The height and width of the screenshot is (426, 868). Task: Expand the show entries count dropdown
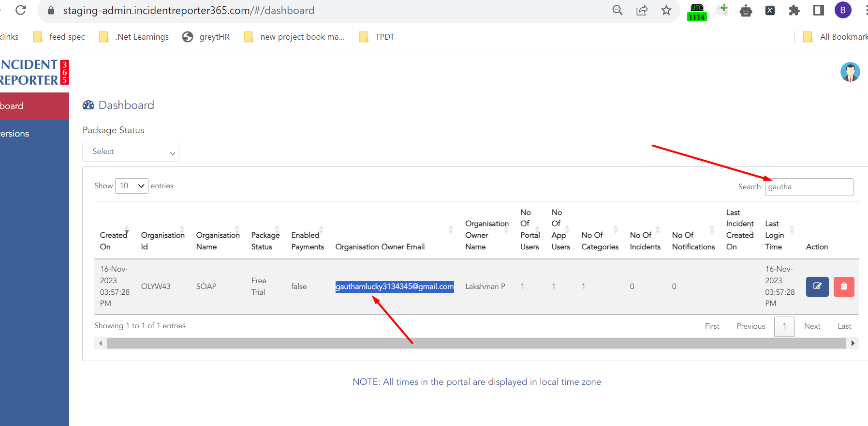click(x=132, y=186)
